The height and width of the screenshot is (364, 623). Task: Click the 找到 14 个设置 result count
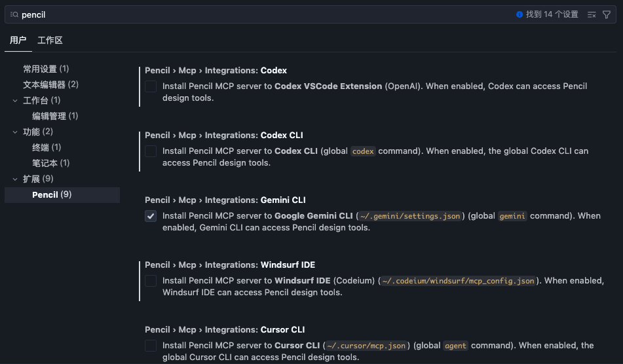[x=552, y=14]
